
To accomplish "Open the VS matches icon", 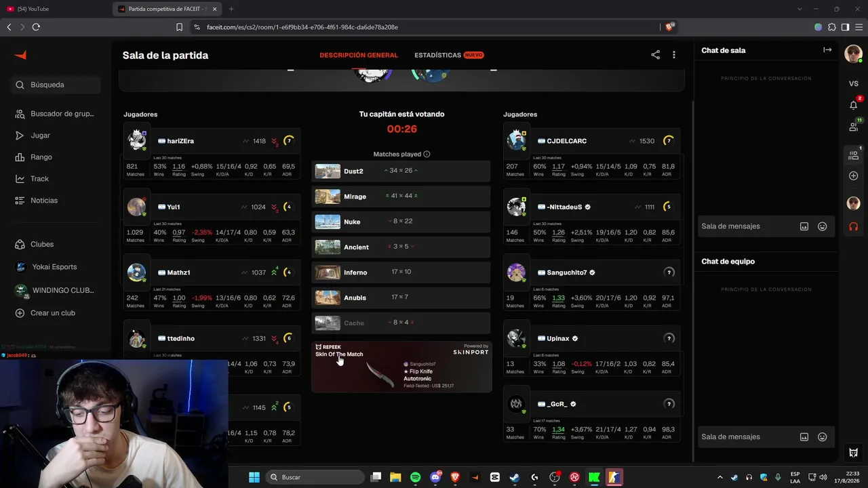I will click(x=854, y=83).
